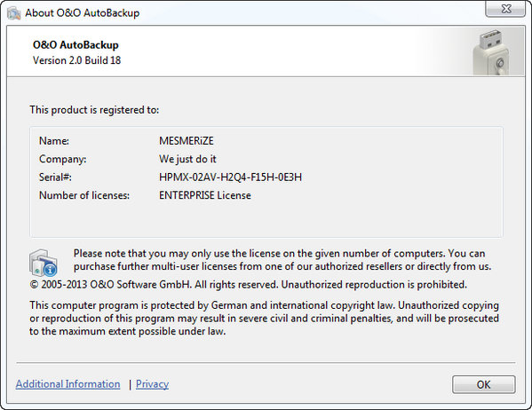Click the 'Company:' label

[63, 159]
